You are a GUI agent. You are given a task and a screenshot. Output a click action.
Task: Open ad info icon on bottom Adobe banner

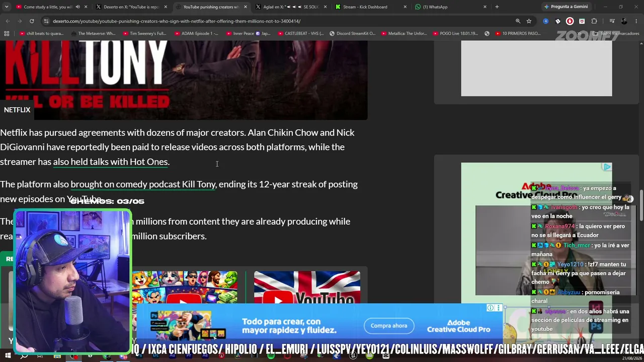coord(490,308)
